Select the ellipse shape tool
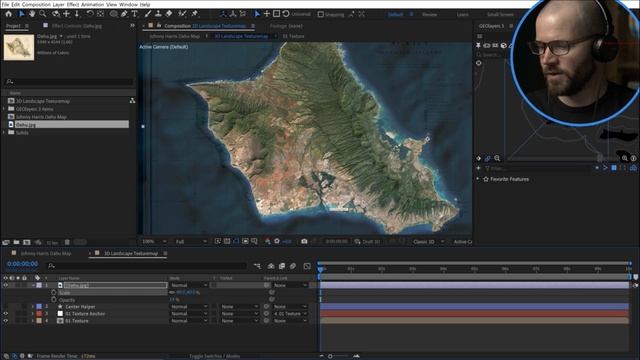Viewport: 640px width, 360px height. (113, 14)
